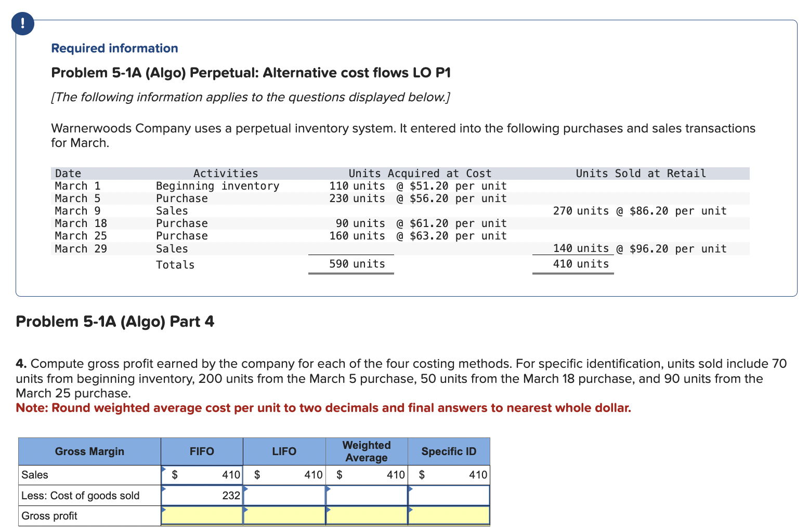Click the yellow FIFO gross profit cell

[x=202, y=515]
